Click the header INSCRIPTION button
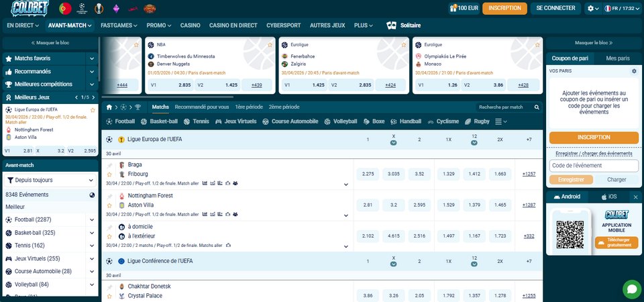644x302 pixels. click(504, 8)
